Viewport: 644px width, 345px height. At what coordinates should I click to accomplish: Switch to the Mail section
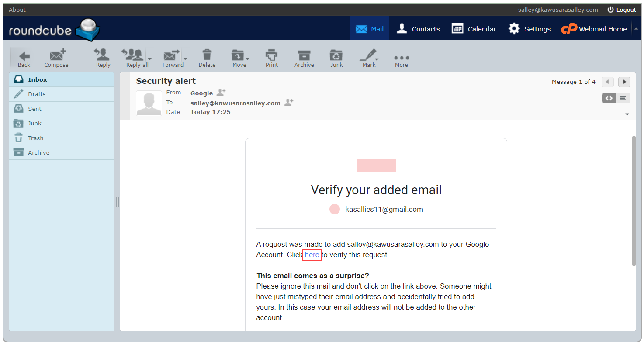(369, 29)
